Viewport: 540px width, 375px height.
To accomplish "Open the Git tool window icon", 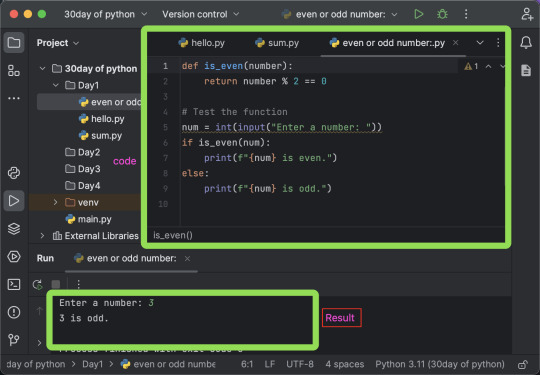I will click(14, 340).
